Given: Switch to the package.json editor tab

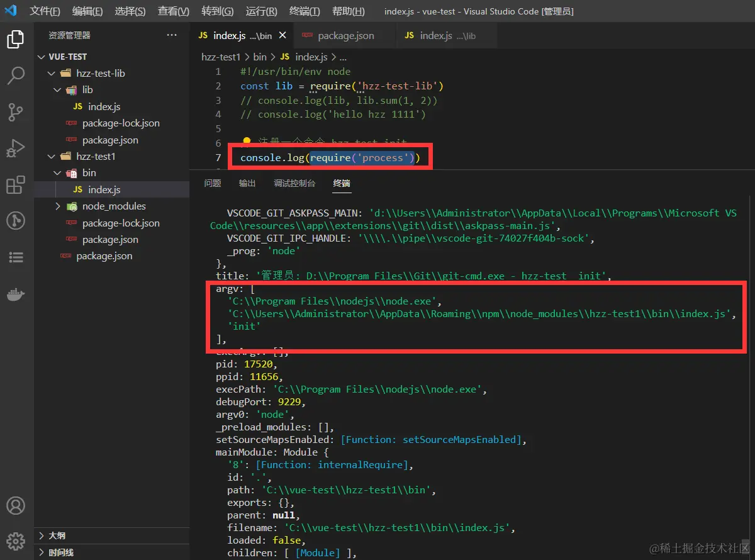Looking at the screenshot, I should tap(345, 36).
